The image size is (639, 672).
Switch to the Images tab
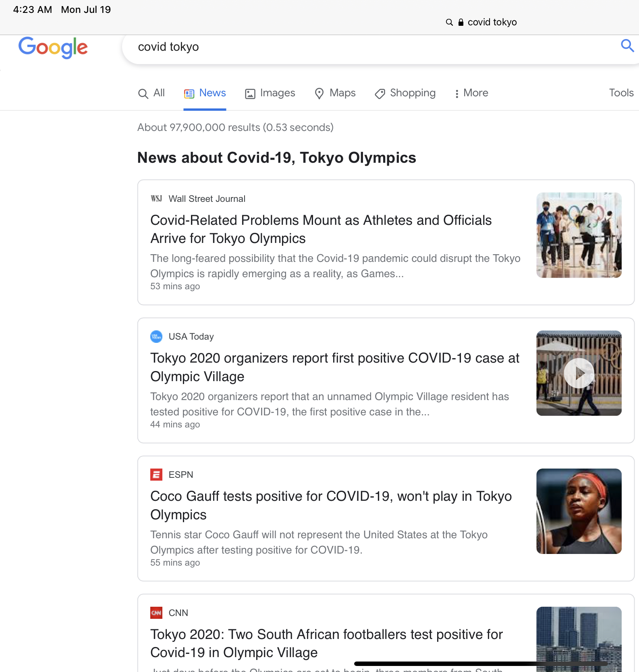(x=270, y=93)
